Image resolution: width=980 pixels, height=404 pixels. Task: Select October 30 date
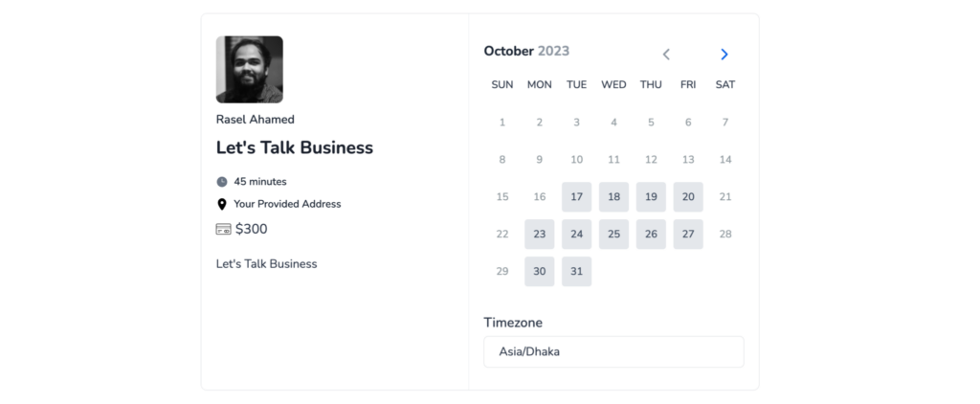[x=540, y=272]
